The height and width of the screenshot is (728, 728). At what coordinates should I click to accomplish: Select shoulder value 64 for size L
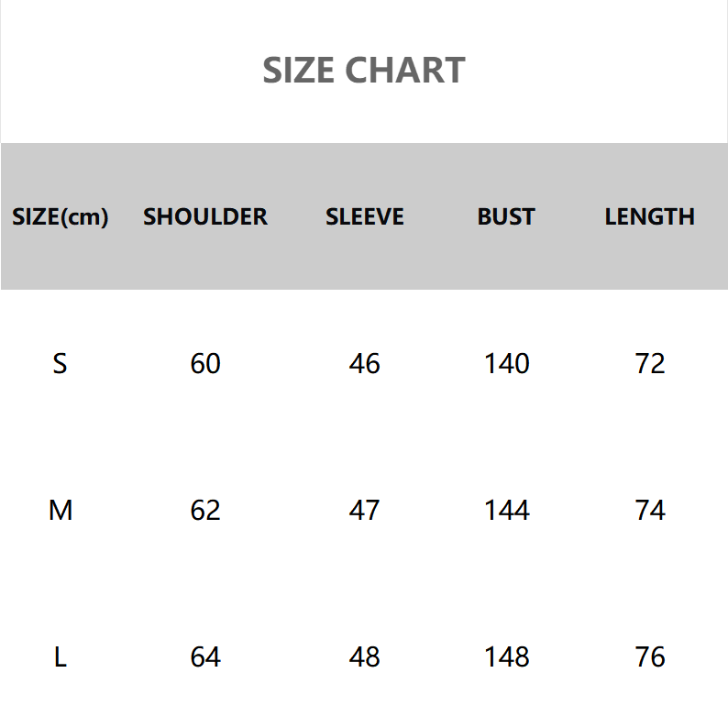click(205, 657)
